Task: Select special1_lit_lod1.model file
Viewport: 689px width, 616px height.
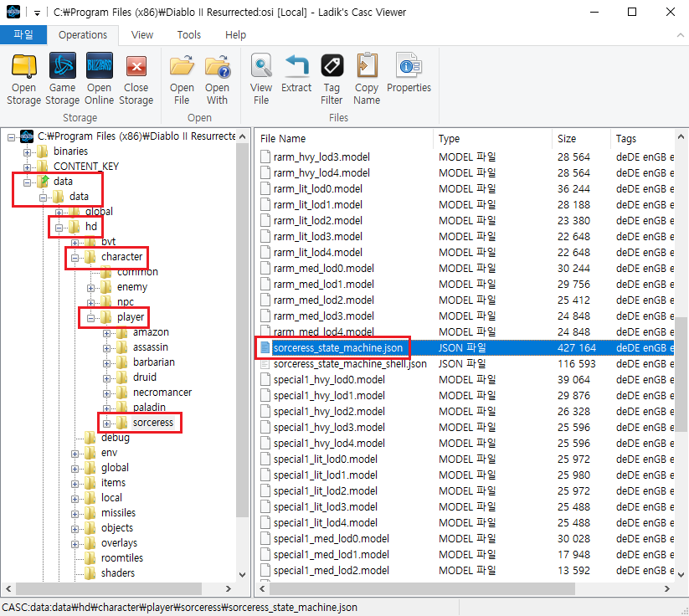Action: [325, 475]
